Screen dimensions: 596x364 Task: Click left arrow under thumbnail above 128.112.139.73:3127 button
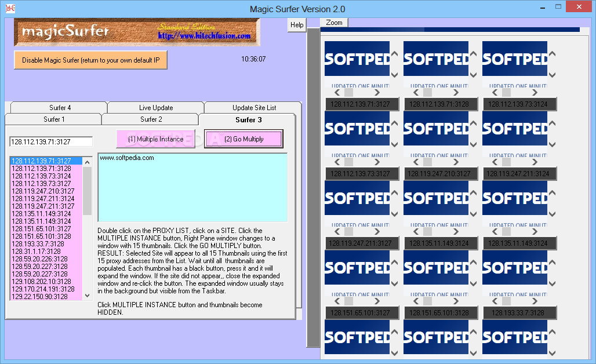tap(337, 162)
